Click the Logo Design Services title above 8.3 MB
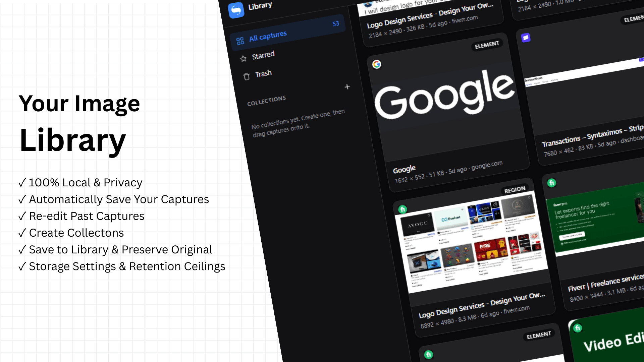Image resolution: width=644 pixels, height=362 pixels. (x=482, y=305)
